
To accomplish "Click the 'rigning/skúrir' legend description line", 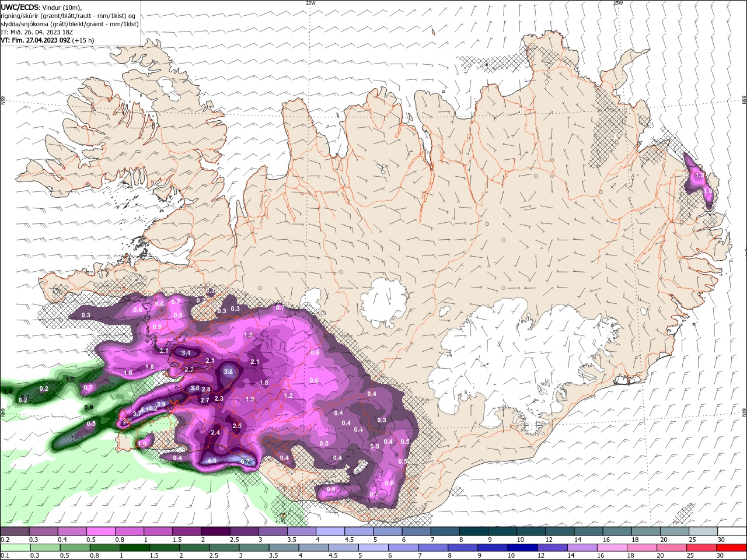I will pyautogui.click(x=68, y=16).
